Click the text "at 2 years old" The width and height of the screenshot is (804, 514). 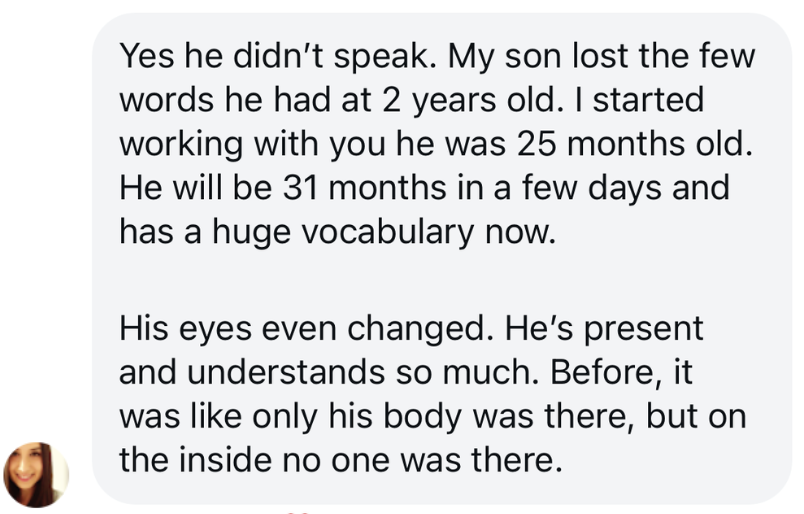(x=438, y=100)
